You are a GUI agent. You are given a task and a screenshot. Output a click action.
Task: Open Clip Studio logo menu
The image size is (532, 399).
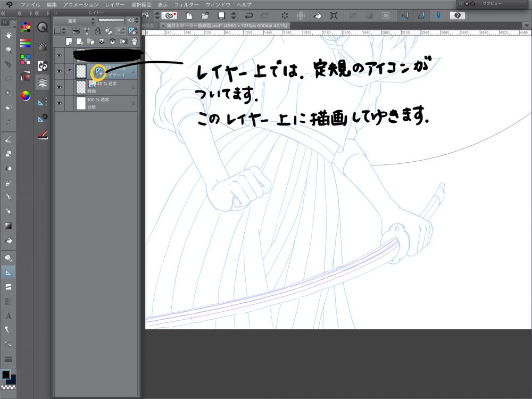pyautogui.click(x=9, y=4)
